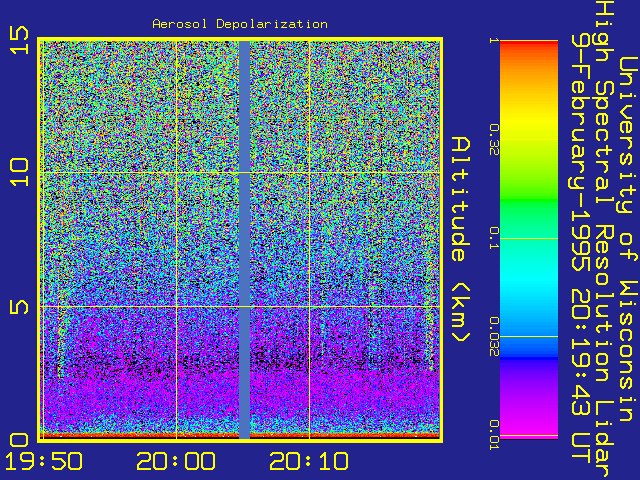The height and width of the screenshot is (480, 640).
Task: Click the 'Aerosol Depolarization' plot title
Action: [x=240, y=24]
